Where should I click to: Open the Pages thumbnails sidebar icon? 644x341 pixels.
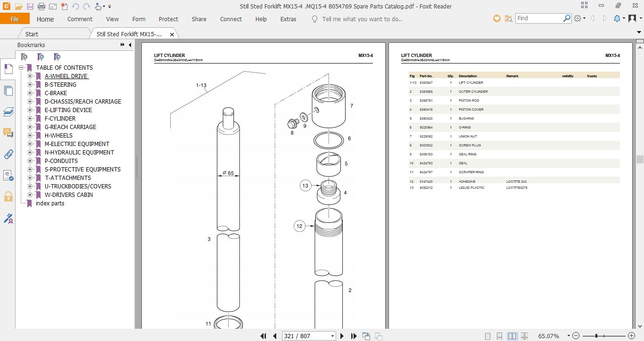pyautogui.click(x=8, y=90)
